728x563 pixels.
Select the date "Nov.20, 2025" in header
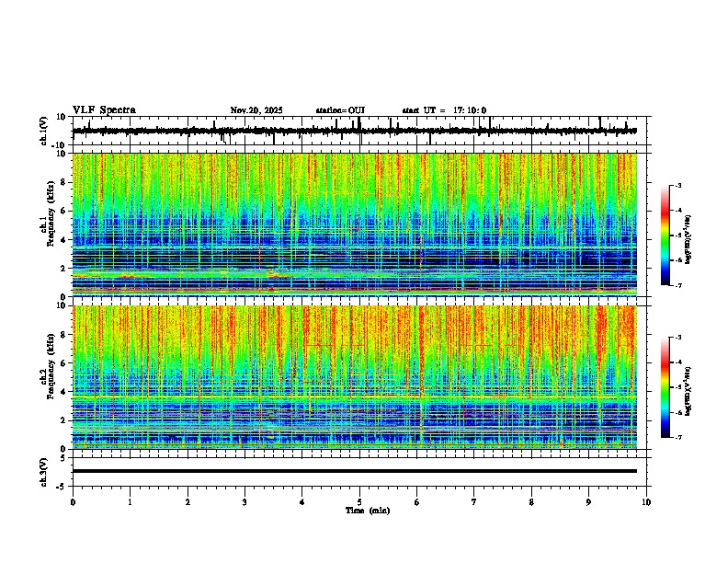click(256, 110)
